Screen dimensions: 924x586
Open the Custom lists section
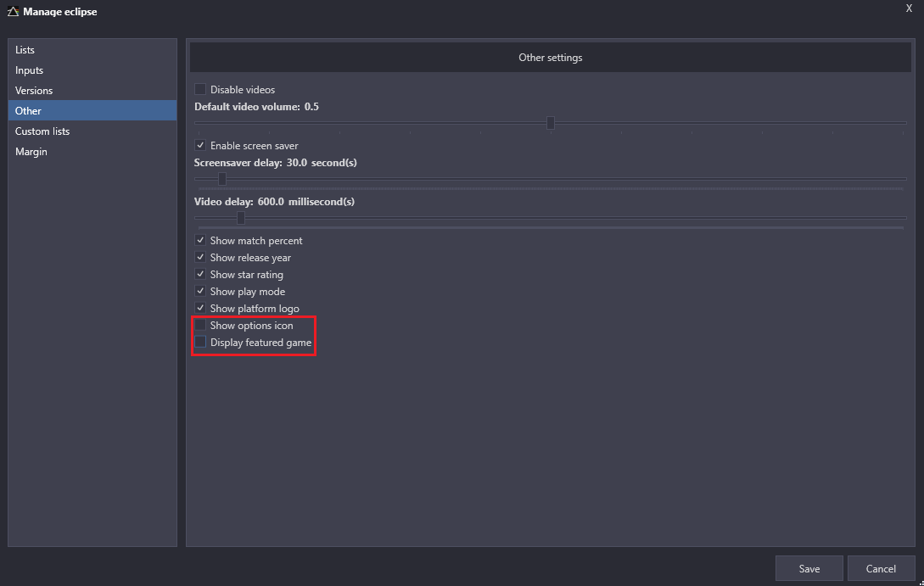point(92,131)
